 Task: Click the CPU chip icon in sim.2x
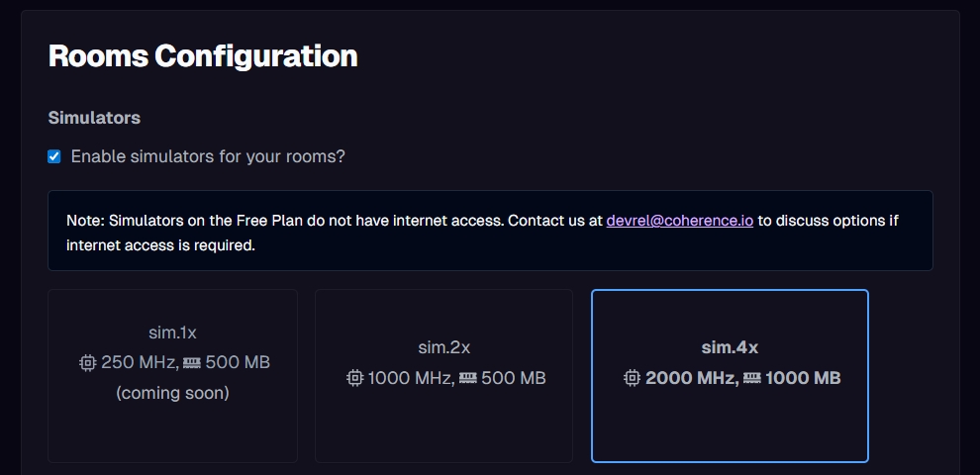tap(354, 378)
